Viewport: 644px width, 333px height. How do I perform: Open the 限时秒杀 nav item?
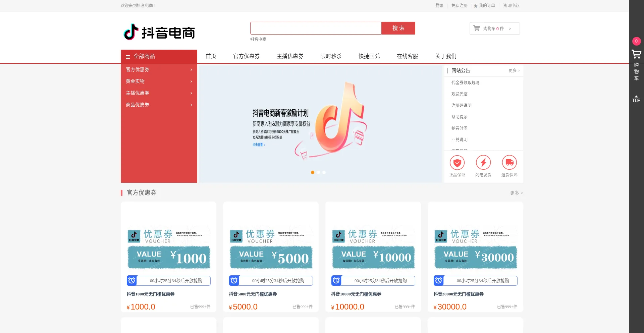(x=331, y=56)
